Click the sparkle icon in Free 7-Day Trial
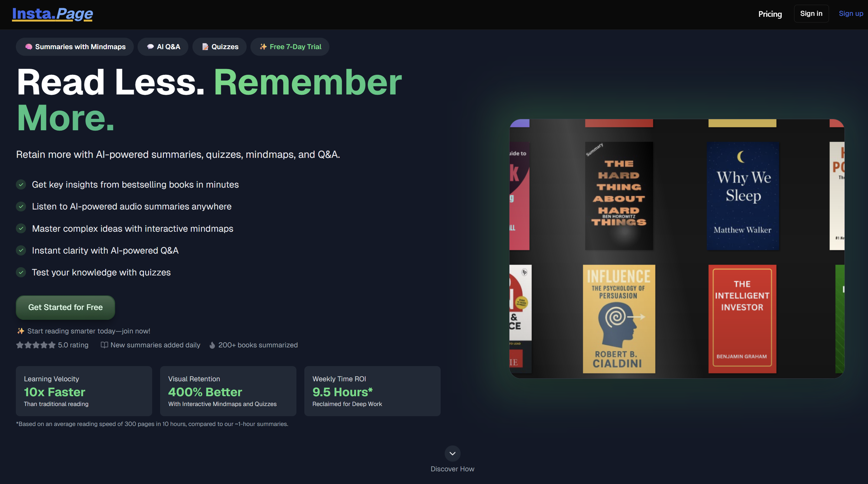The height and width of the screenshot is (484, 868). [x=263, y=47]
